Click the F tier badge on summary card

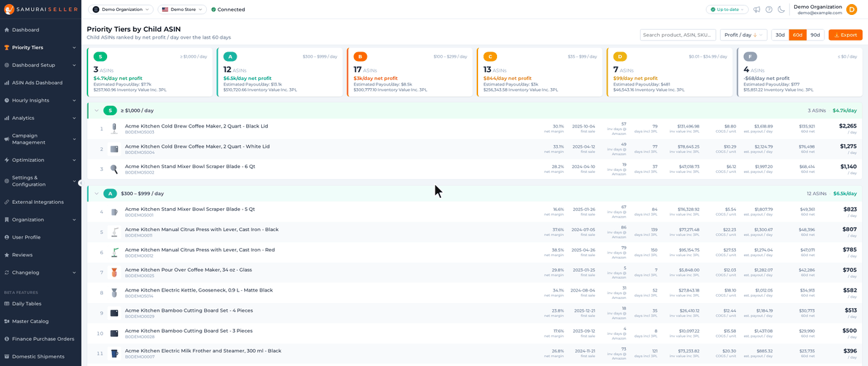click(750, 57)
